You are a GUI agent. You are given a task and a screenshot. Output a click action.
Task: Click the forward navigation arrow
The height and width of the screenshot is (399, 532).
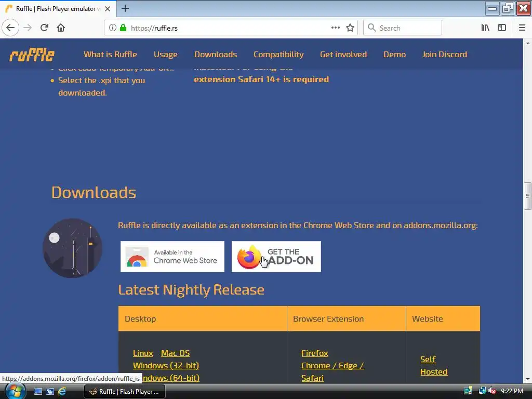coord(28,28)
